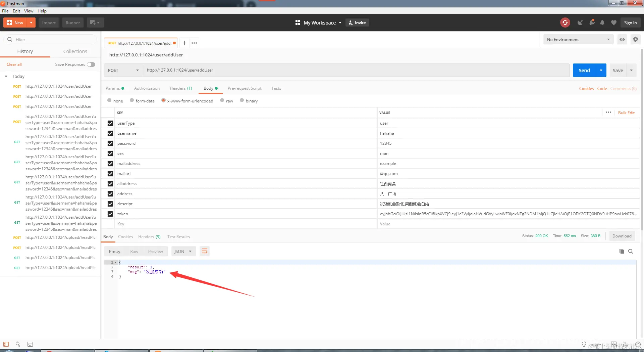
Task: Click Clear all history link
Action: [14, 64]
